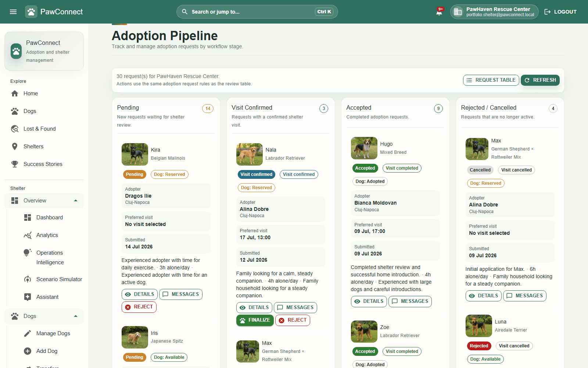Click Zoe's dog photo thumbnail
588x368 pixels.
[364, 332]
